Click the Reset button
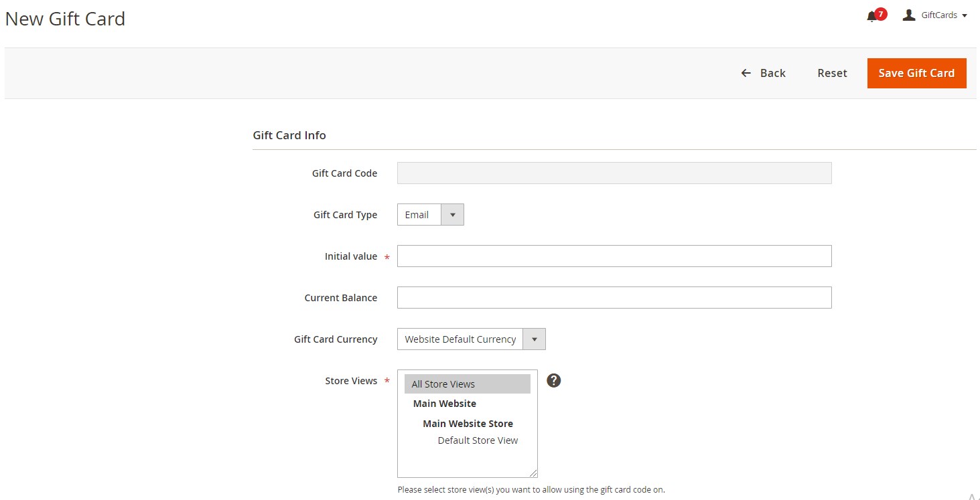Viewport: 980px width, 500px height. click(x=832, y=73)
